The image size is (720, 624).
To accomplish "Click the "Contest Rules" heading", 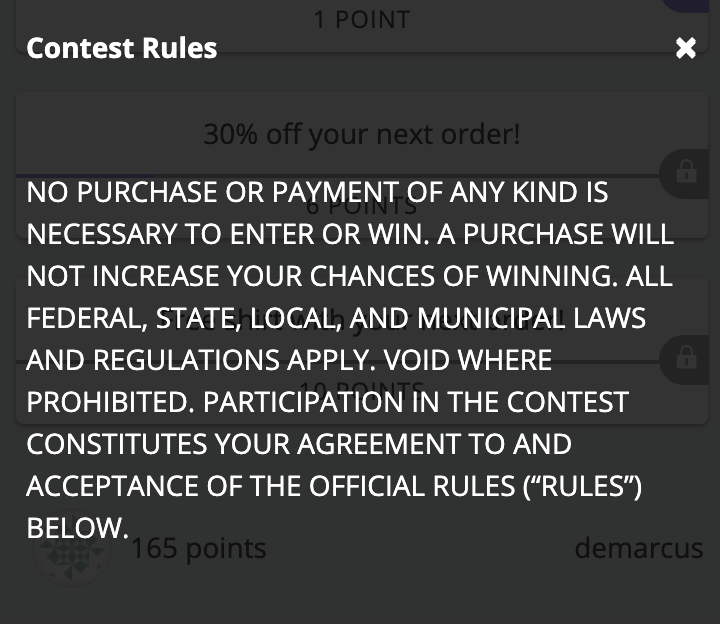I will click(x=121, y=48).
